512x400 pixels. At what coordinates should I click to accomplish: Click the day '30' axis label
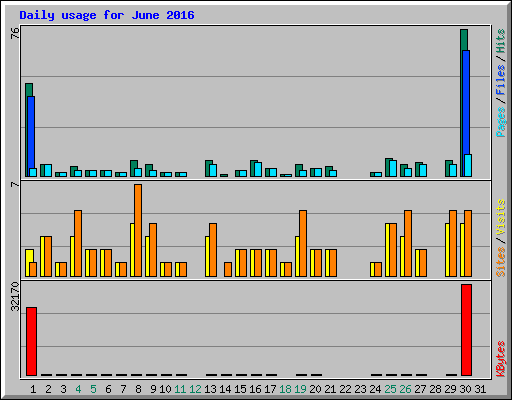(465, 389)
